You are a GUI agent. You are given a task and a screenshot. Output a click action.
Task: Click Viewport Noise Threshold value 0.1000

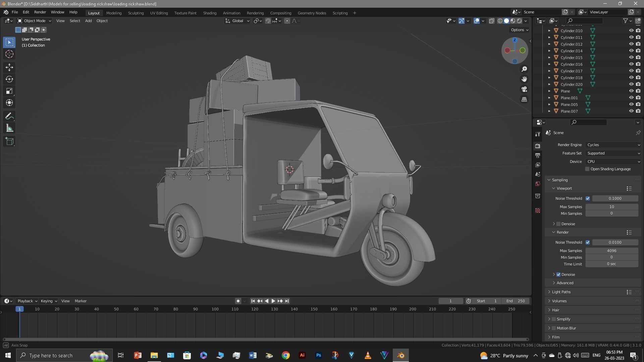615,198
